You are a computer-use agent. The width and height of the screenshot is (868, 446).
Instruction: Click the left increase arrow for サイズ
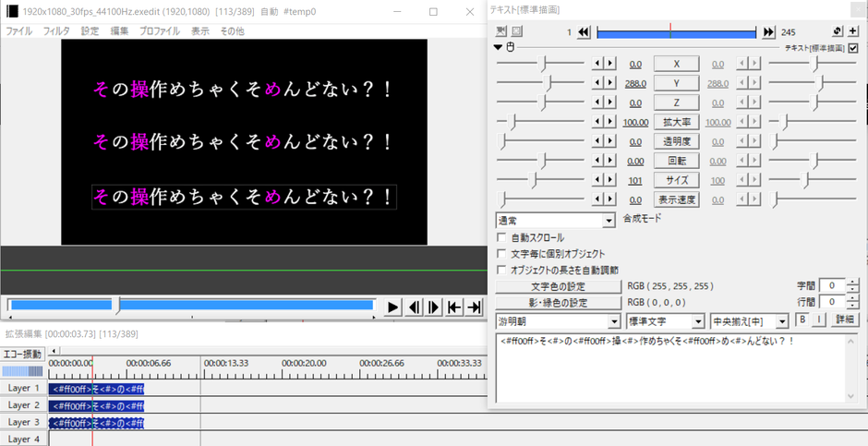[609, 180]
